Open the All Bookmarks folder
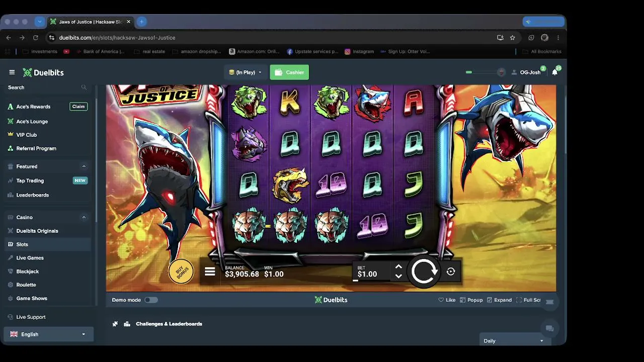This screenshot has height=362, width=644. coord(542,51)
